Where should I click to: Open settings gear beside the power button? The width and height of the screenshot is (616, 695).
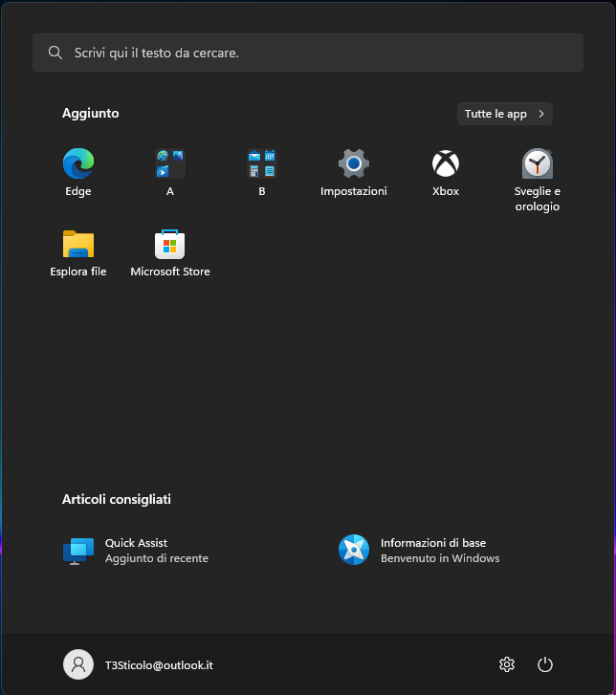pyautogui.click(x=507, y=664)
